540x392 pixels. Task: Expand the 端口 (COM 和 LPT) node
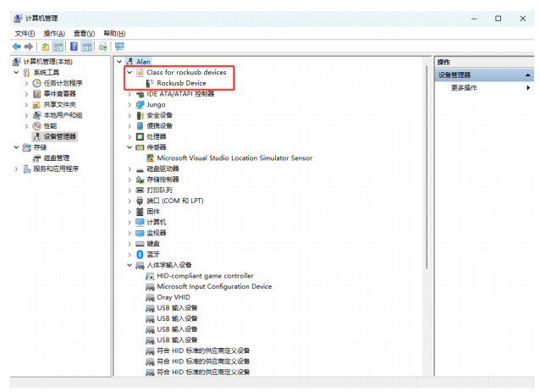(x=129, y=201)
